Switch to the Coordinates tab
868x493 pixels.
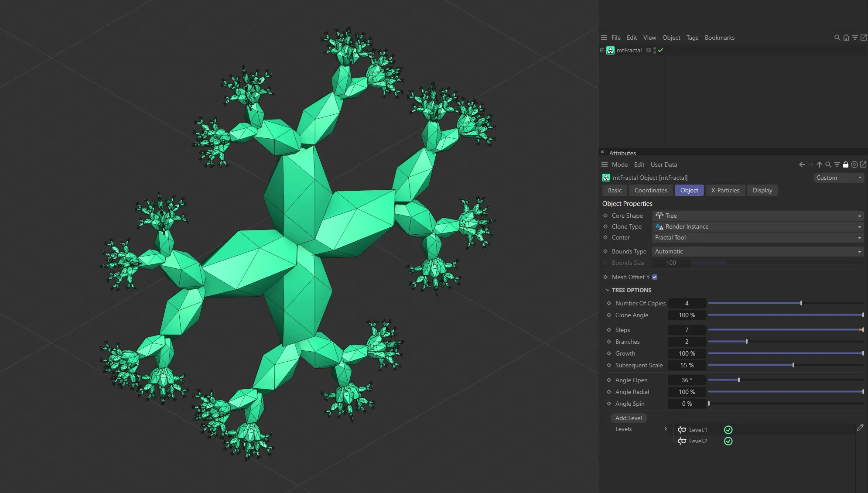pyautogui.click(x=650, y=190)
